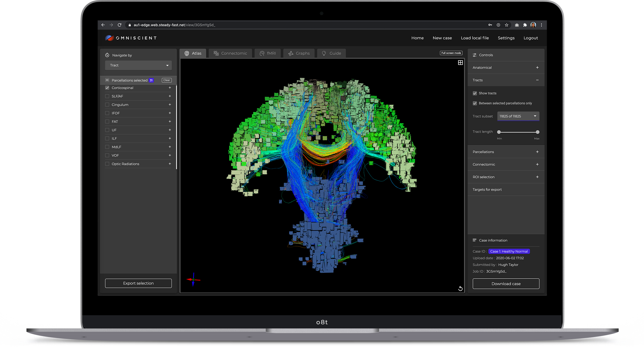Image resolution: width=644 pixels, height=348 pixels.
Task: Expand the Corticospinal row plus
Action: [x=170, y=88]
